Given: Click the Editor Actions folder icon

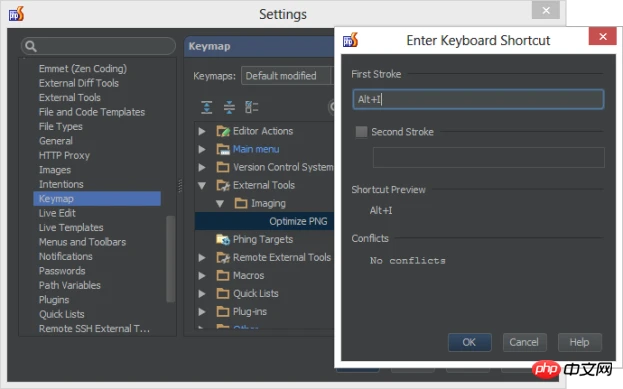Looking at the screenshot, I should tap(223, 131).
